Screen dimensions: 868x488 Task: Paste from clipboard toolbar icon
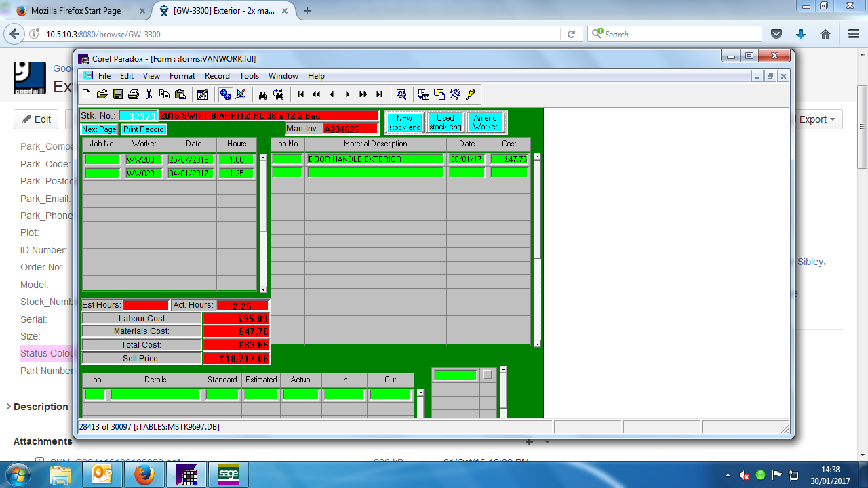point(180,94)
